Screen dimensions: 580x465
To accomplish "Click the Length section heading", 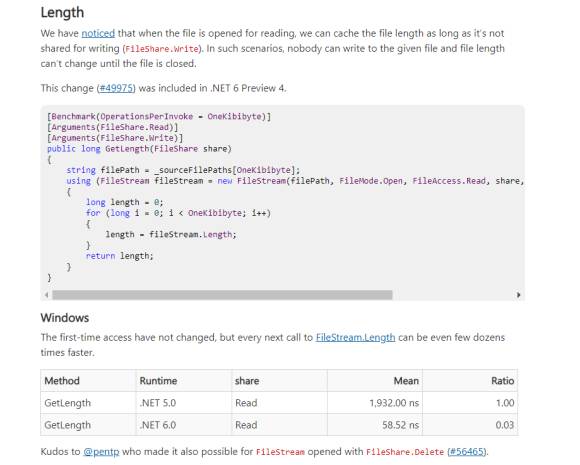I will [62, 12].
